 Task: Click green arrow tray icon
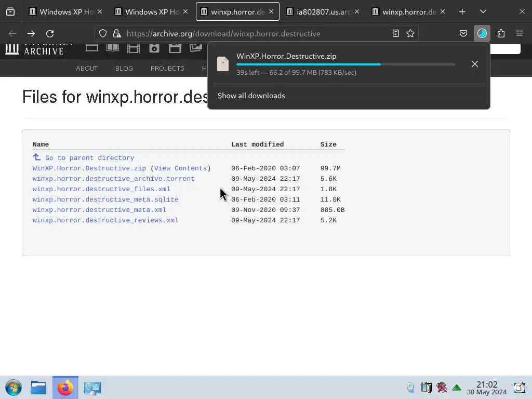[x=457, y=388]
